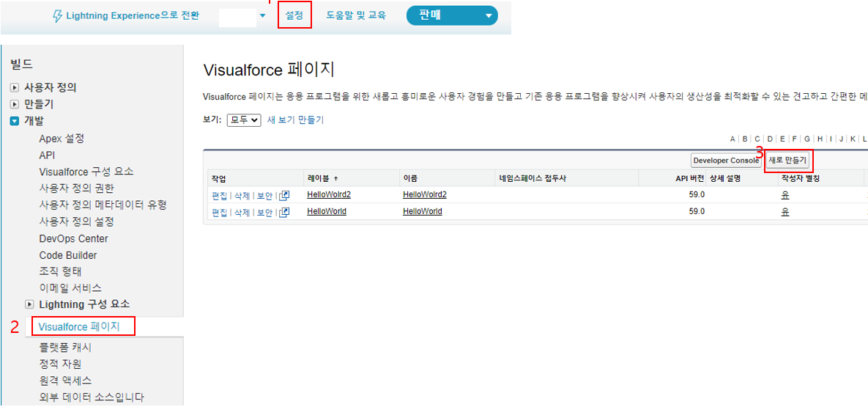This screenshot has width=868, height=407.
Task: Click the 새로 만들기 button
Action: pyautogui.click(x=788, y=160)
